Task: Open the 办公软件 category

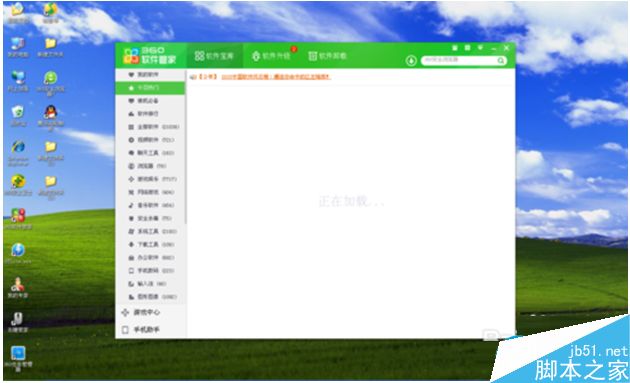Action: [150, 257]
